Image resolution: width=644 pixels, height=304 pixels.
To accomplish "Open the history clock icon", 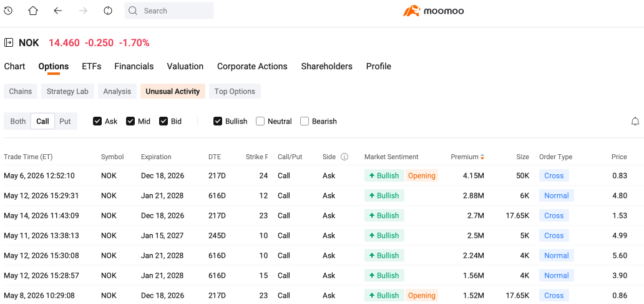I will coord(8,11).
